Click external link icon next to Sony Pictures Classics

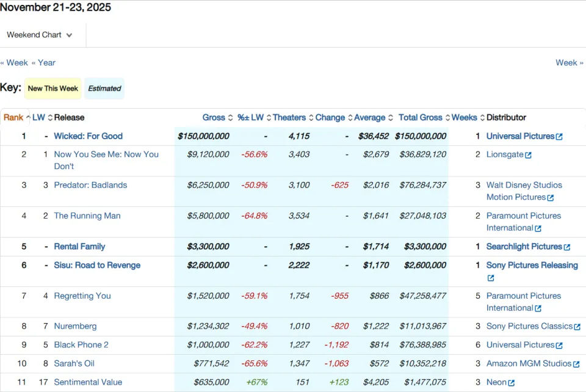pyautogui.click(x=577, y=327)
